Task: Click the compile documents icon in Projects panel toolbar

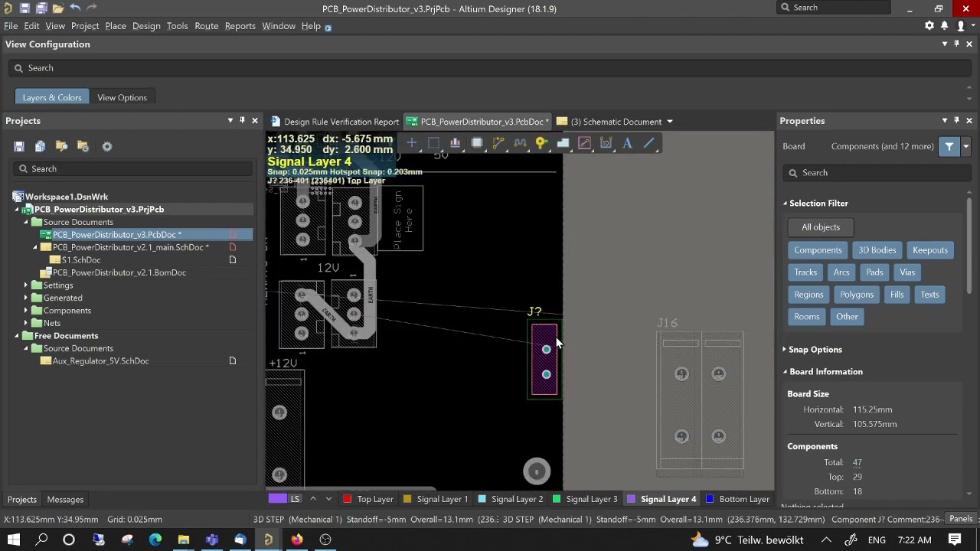Action: [40, 146]
